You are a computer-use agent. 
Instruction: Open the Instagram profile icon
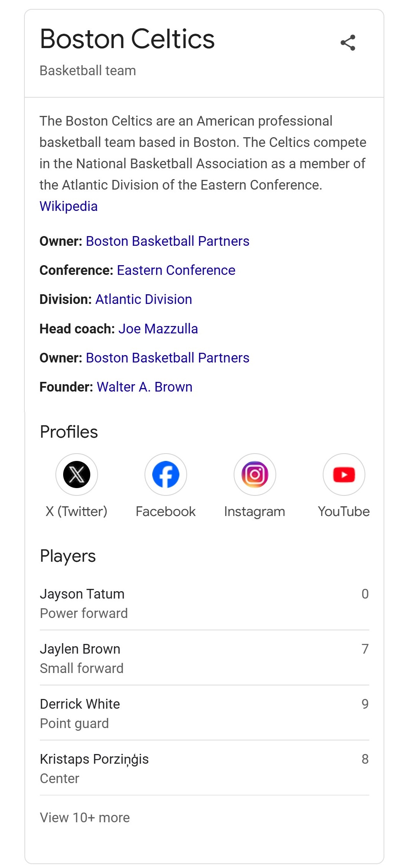(255, 475)
